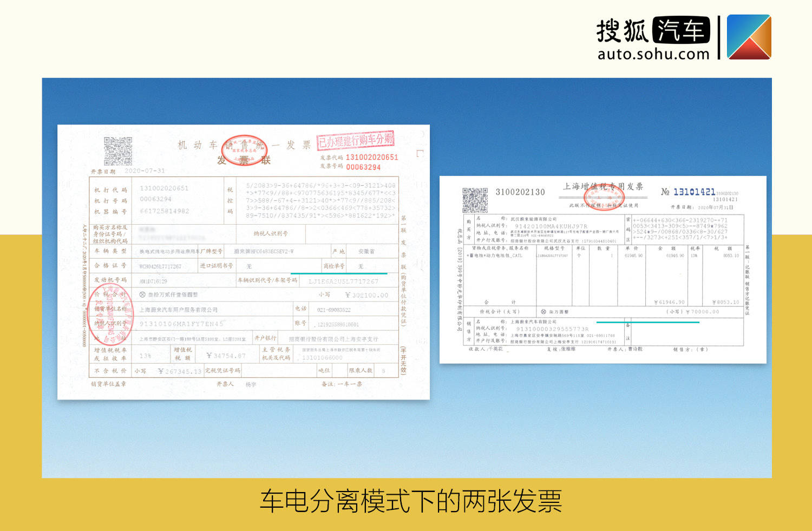Click the QR code on the motor vehicle invoice

(x=118, y=151)
